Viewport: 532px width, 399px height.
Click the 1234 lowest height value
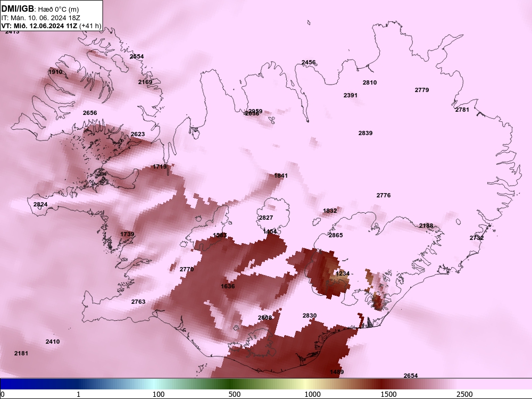click(x=343, y=273)
